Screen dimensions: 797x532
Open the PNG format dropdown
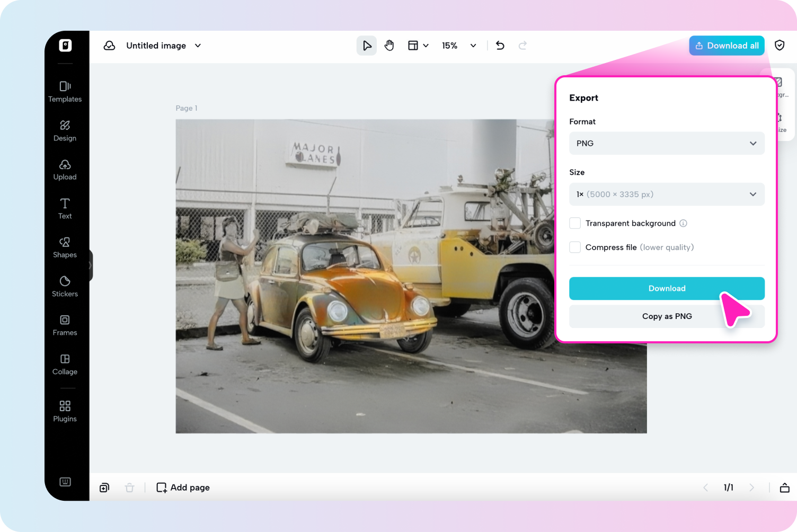667,144
